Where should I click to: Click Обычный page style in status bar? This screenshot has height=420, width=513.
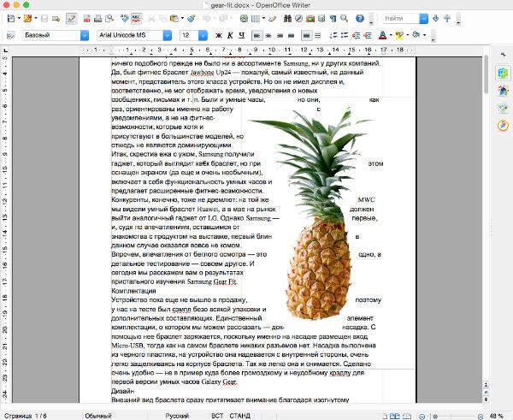pos(98,416)
